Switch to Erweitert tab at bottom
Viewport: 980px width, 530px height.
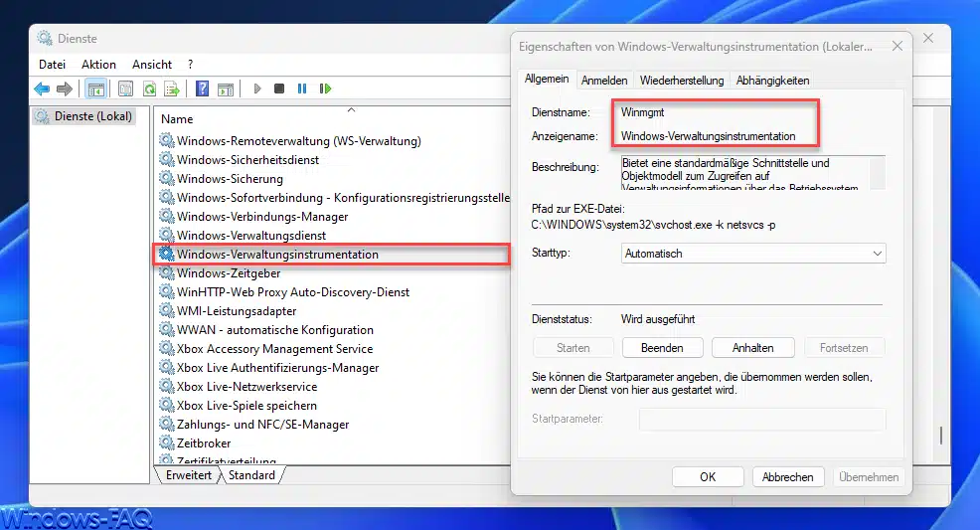pos(188,475)
